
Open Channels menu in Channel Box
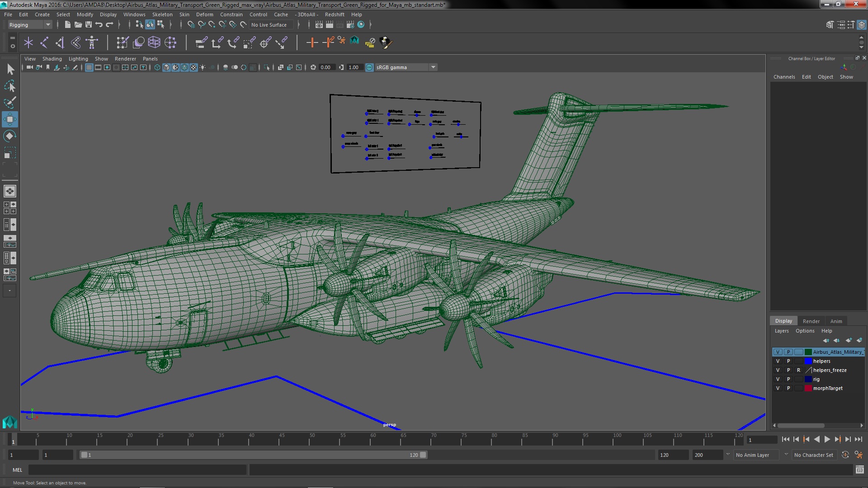784,77
